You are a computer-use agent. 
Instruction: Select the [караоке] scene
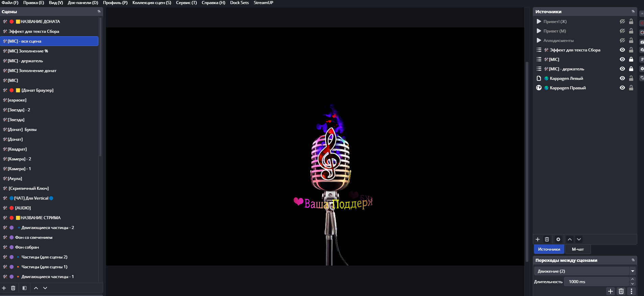[x=17, y=100]
